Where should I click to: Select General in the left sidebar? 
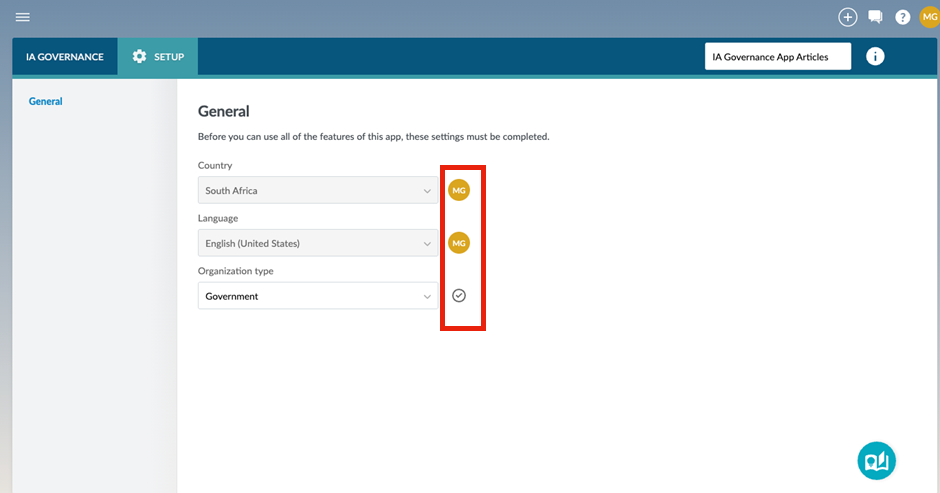[46, 102]
